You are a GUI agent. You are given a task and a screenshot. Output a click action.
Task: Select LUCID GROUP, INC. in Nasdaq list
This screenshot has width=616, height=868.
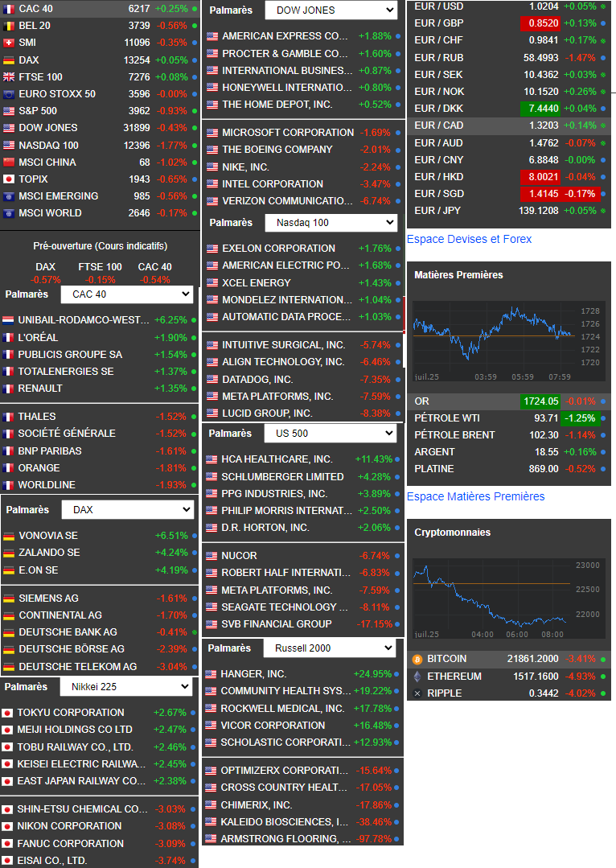coord(302,413)
